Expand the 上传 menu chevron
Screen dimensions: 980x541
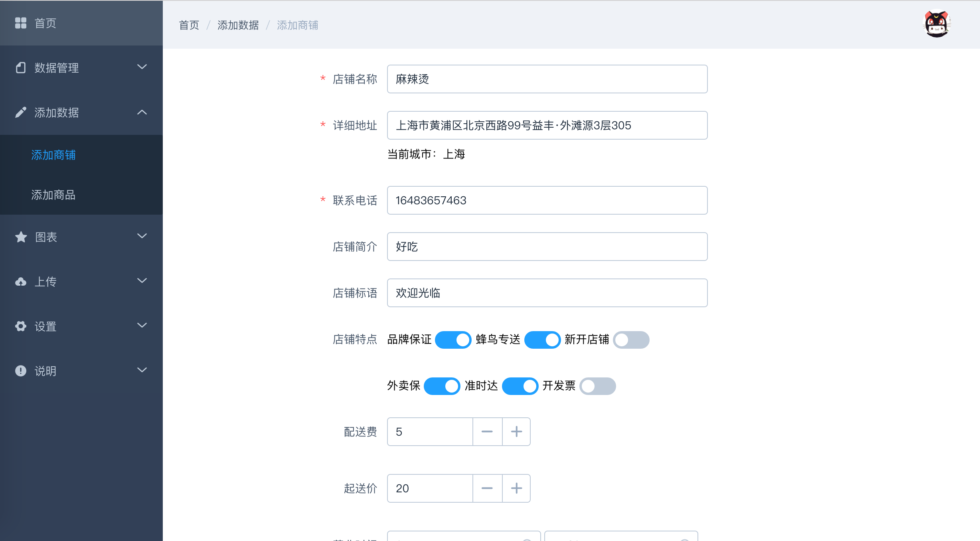[142, 281]
